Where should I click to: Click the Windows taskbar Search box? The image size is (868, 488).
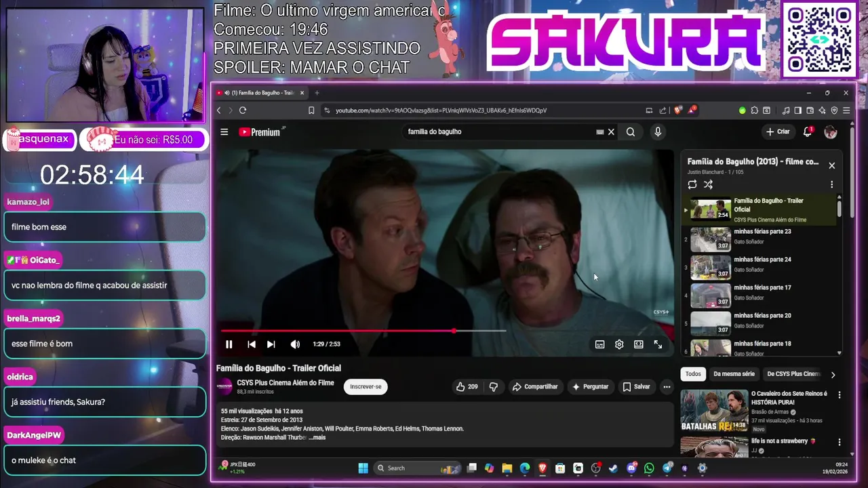coord(416,468)
